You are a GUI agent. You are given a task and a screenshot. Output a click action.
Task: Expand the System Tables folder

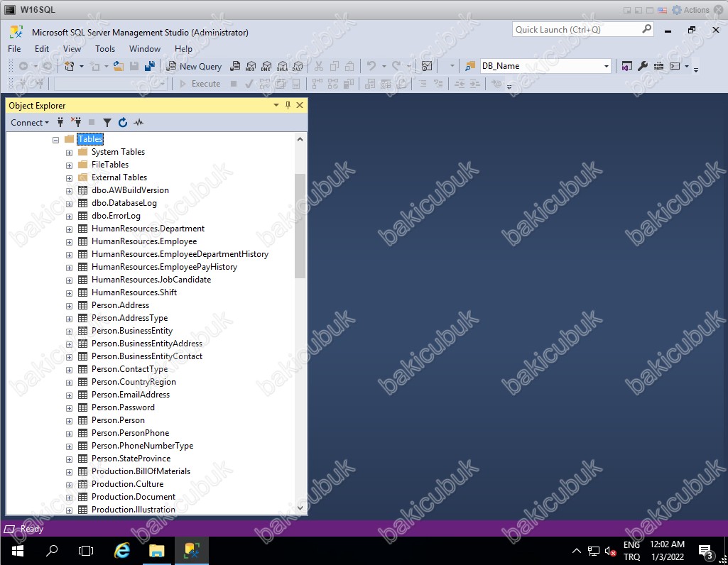pyautogui.click(x=69, y=153)
